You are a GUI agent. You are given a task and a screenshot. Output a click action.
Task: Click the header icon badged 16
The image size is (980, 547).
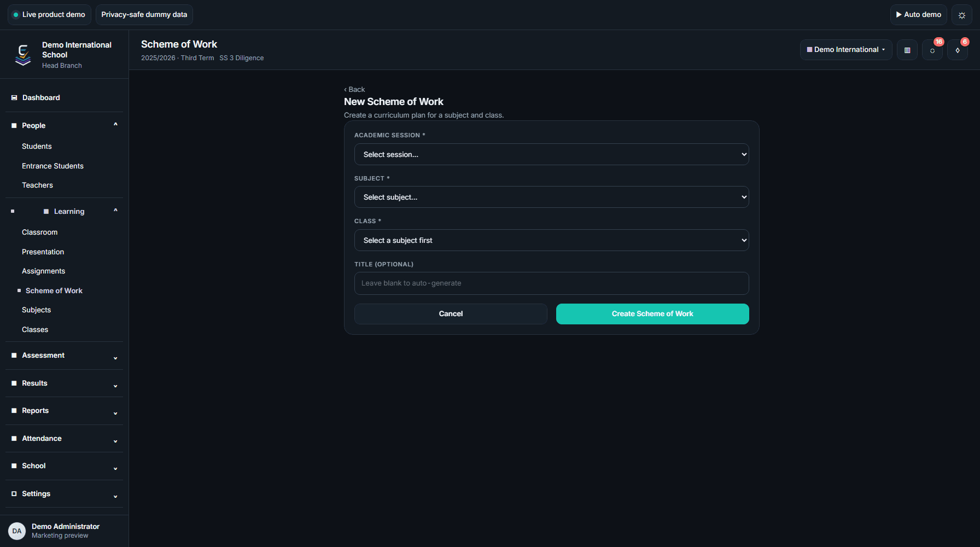click(x=932, y=50)
